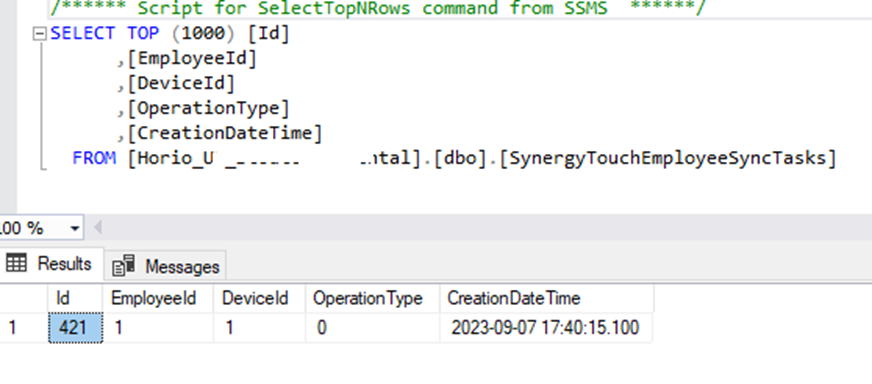This screenshot has height=384, width=872.
Task: Click the Results grid icon
Action: (15, 263)
